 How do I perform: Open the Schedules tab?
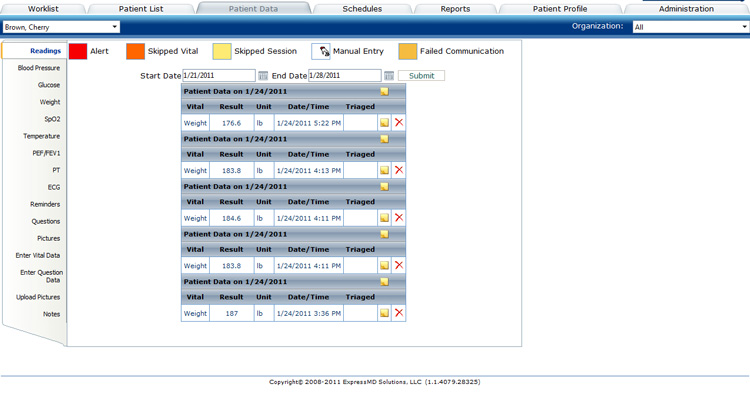(x=362, y=9)
